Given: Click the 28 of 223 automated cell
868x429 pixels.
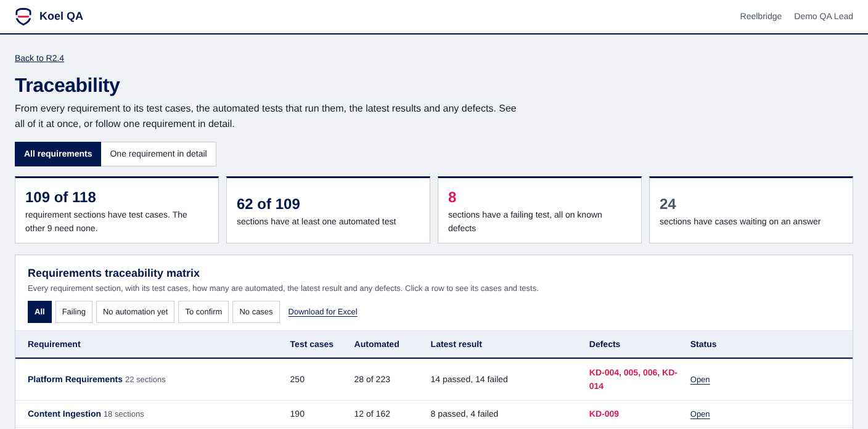Looking at the screenshot, I should click(372, 380).
